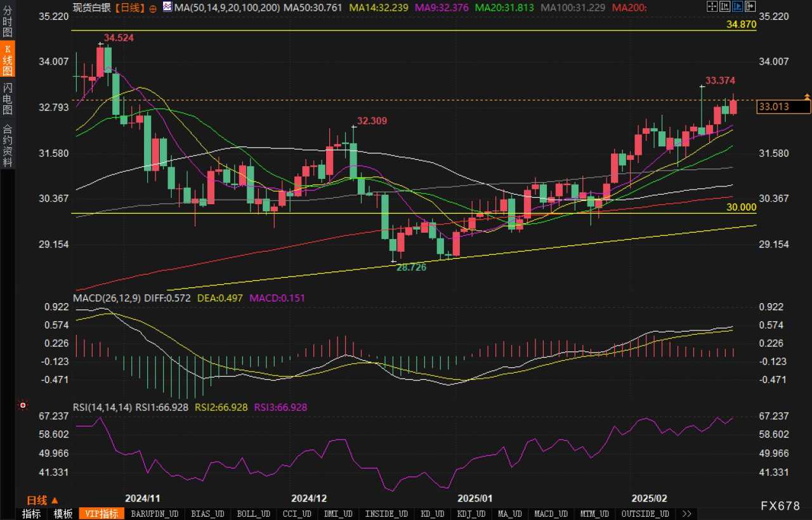Click the jump-to-start chart icon

(725, 6)
